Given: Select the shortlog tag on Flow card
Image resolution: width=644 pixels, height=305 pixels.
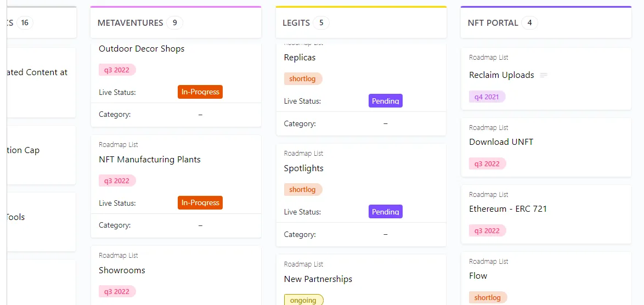Looking at the screenshot, I should 488,298.
